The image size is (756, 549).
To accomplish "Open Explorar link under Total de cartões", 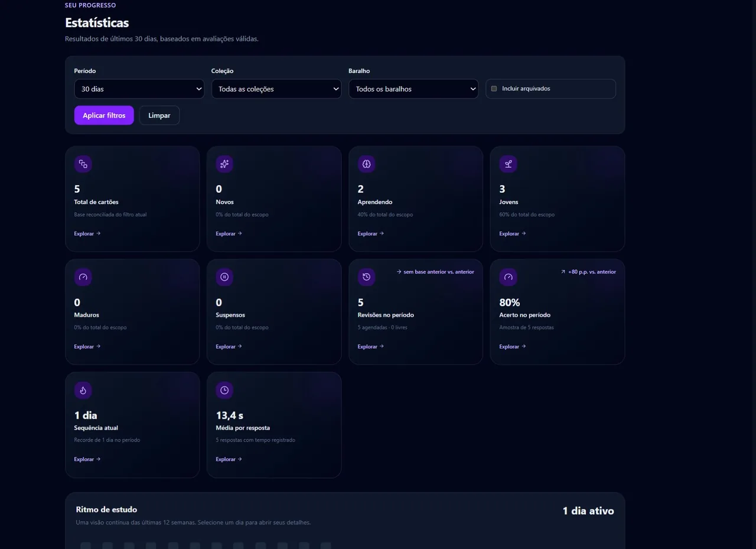I will point(87,233).
